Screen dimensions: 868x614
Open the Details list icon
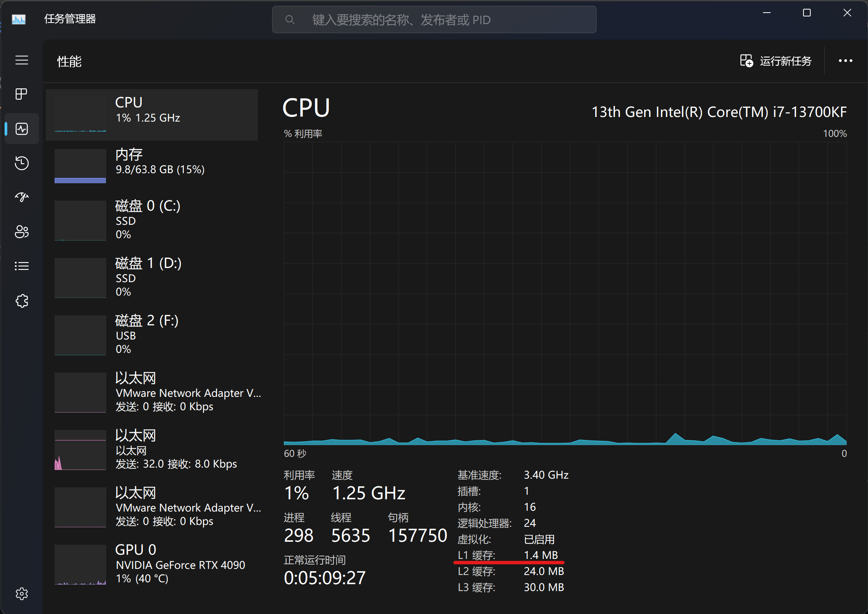pyautogui.click(x=22, y=266)
